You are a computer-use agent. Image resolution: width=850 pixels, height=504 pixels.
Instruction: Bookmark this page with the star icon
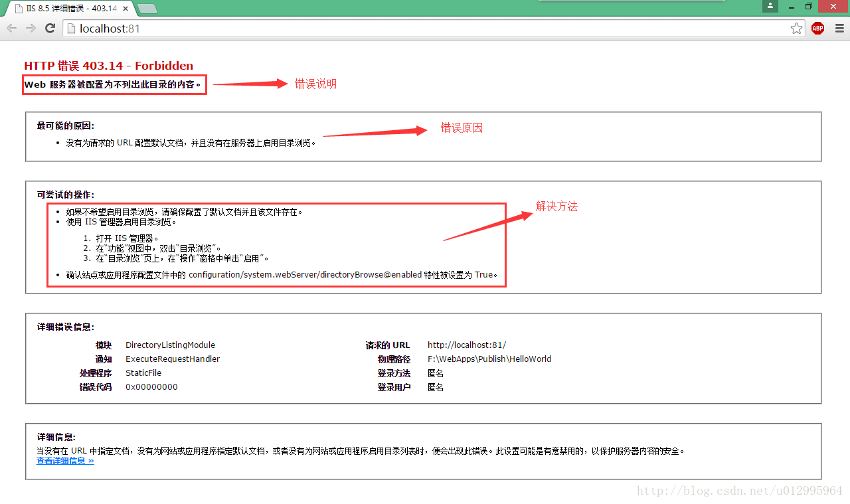coord(796,29)
